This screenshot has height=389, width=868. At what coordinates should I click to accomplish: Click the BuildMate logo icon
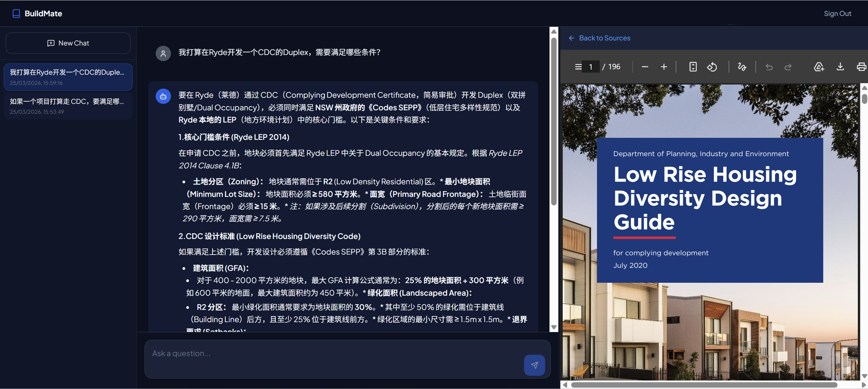pyautogui.click(x=16, y=13)
